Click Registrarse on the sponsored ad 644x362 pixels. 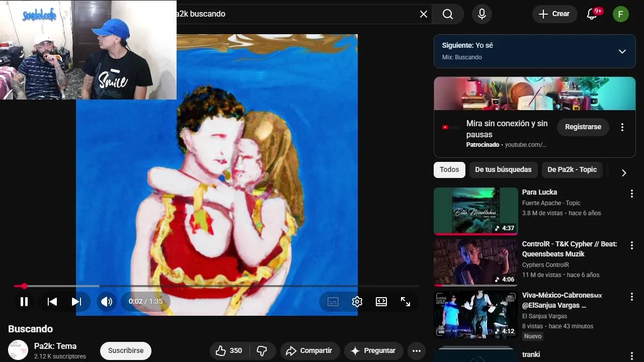click(x=583, y=127)
